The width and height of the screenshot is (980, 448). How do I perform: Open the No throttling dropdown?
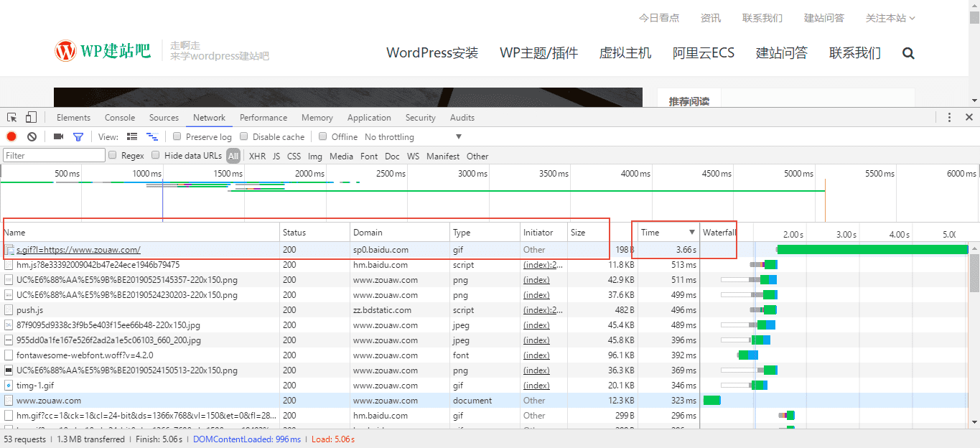coord(413,137)
